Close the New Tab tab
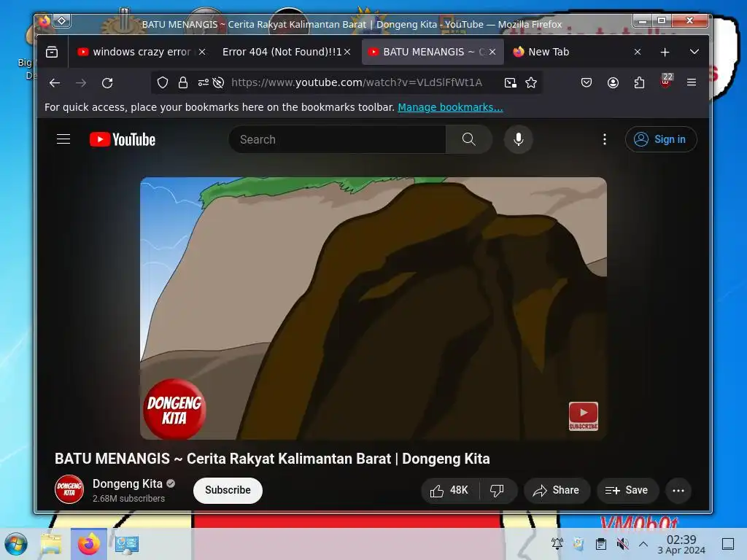 tap(638, 52)
